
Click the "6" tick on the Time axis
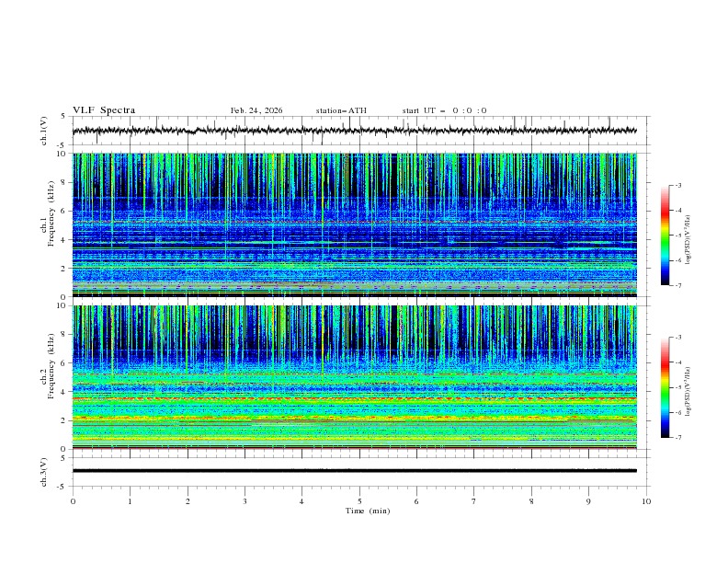[x=416, y=501]
